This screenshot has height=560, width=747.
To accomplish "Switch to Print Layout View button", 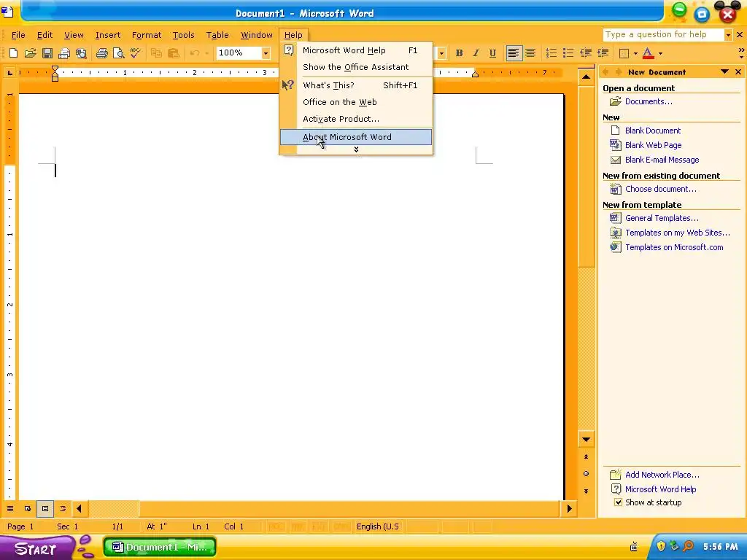I will click(44, 508).
